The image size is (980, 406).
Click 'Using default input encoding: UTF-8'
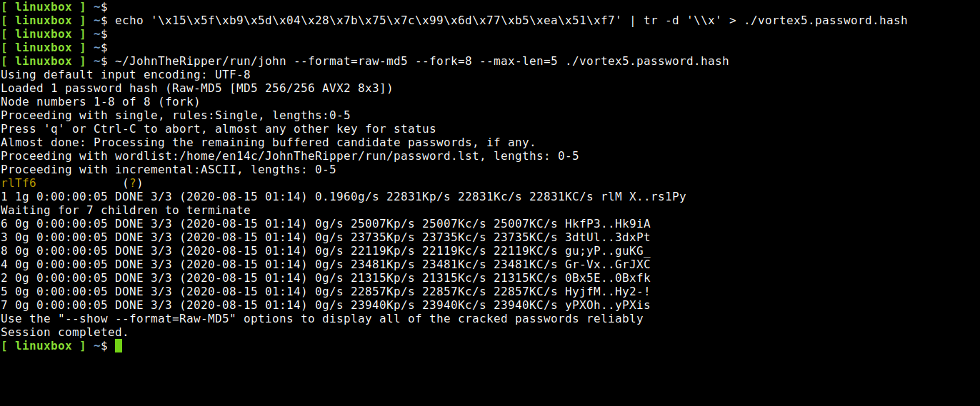click(125, 75)
